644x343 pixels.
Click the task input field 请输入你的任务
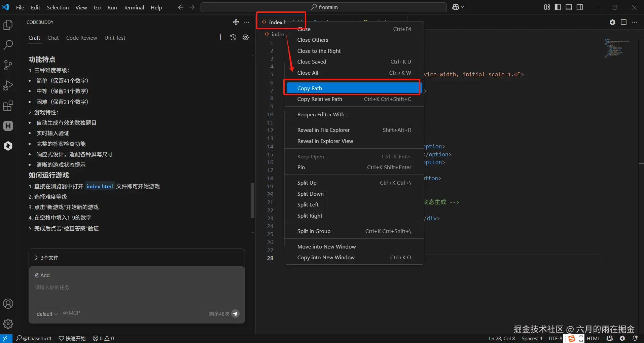(137, 288)
